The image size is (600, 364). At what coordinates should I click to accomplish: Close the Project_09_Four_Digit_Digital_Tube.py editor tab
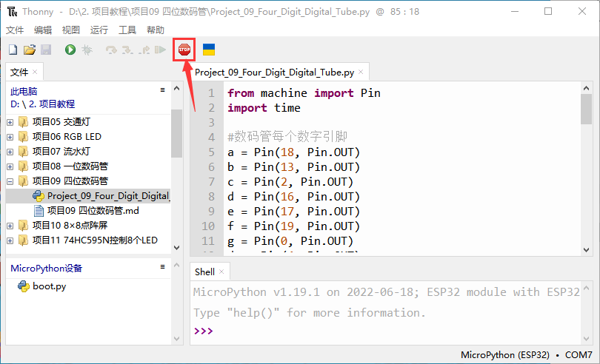(x=361, y=73)
